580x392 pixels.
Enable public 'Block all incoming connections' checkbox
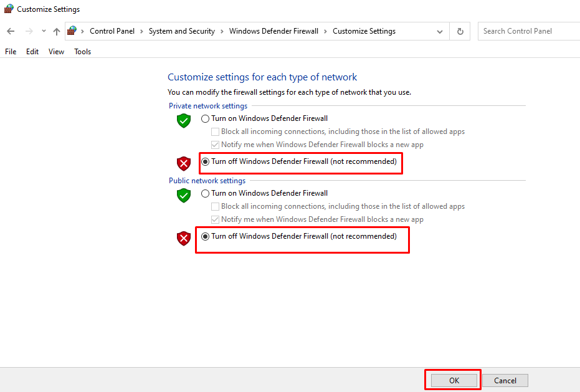[x=216, y=206]
